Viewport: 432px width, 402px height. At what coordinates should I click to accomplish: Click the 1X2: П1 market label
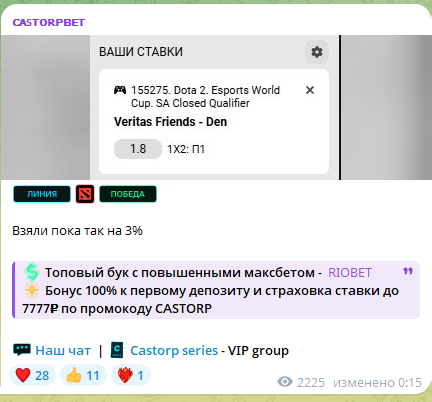(x=186, y=149)
